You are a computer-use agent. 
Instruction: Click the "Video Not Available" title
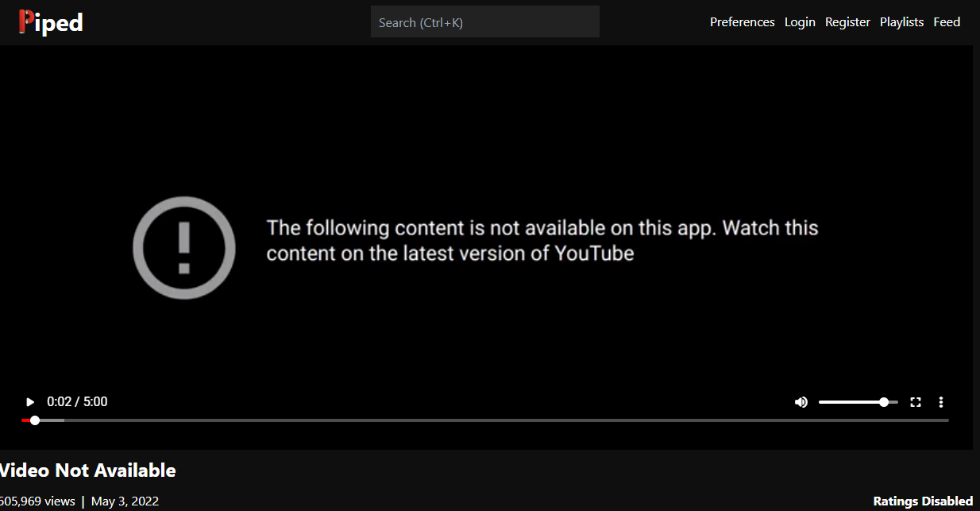point(87,470)
